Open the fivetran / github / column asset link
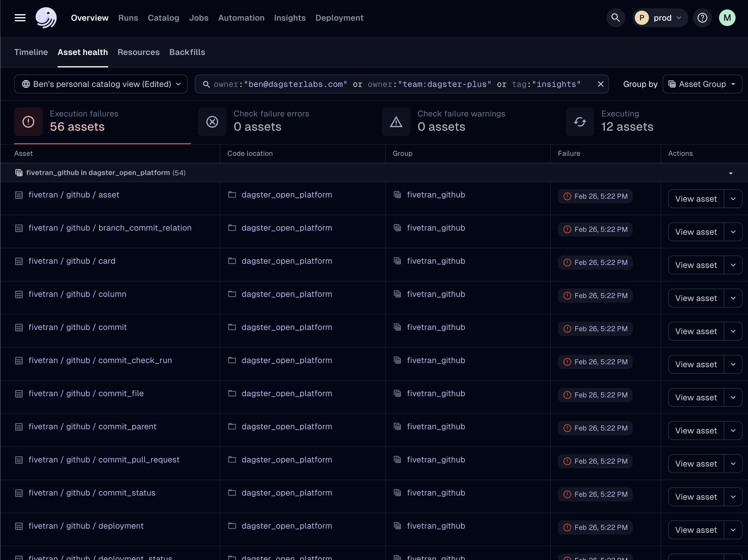The height and width of the screenshot is (560, 748). click(x=77, y=294)
